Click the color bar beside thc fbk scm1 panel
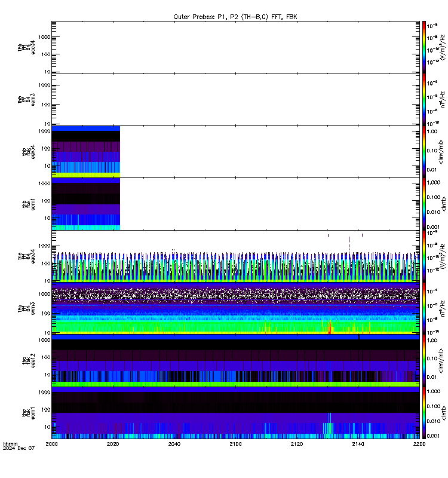This screenshot has height=478, width=448. pos(424,413)
